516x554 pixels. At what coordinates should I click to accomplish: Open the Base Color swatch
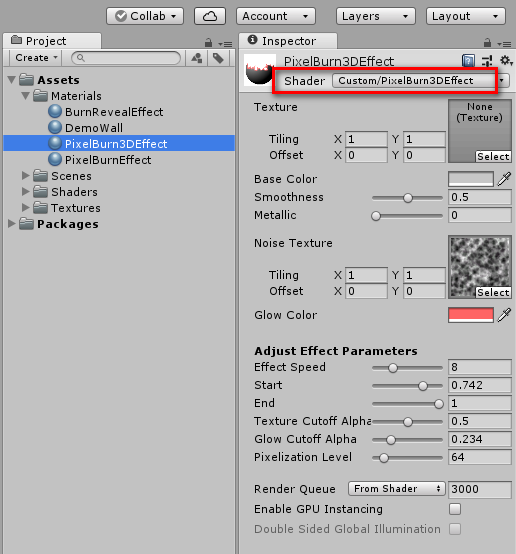click(x=471, y=179)
